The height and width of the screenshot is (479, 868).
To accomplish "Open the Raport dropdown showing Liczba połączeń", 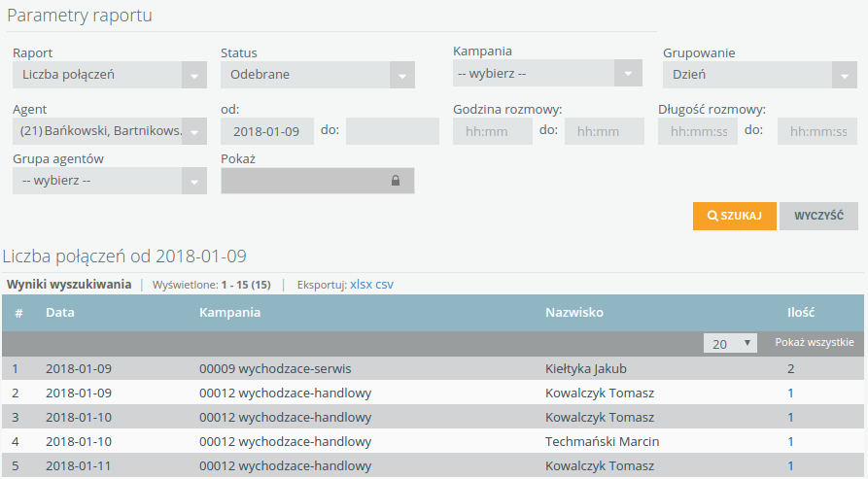I will tap(110, 75).
